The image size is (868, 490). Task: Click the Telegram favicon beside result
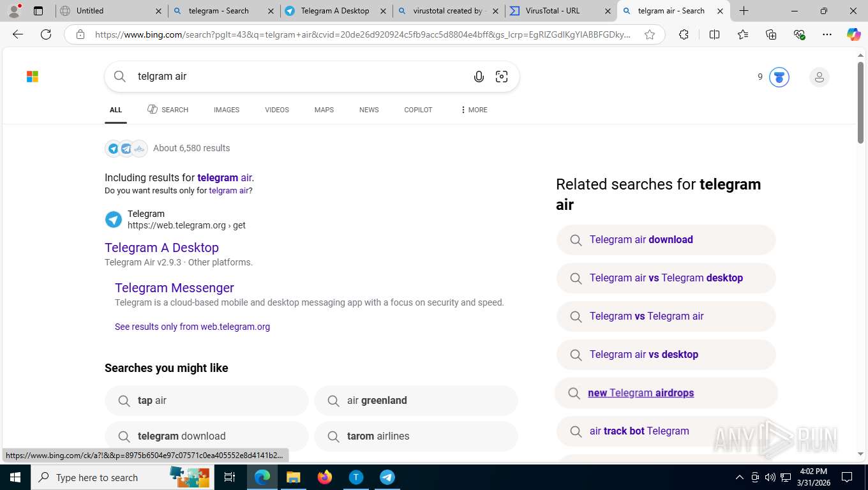pos(114,219)
